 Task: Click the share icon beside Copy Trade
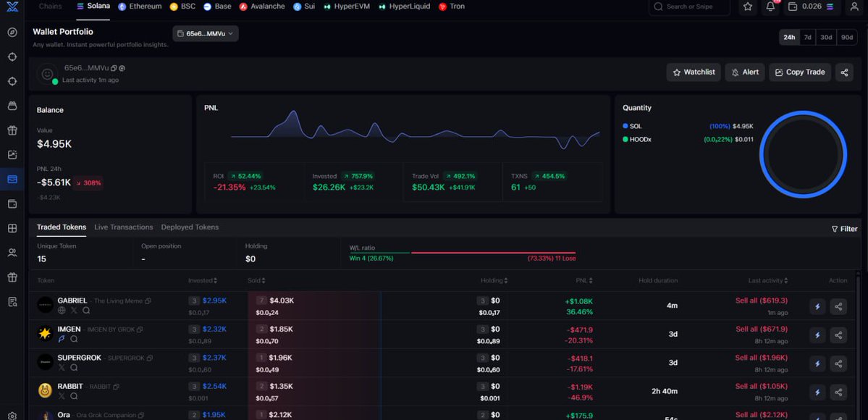tap(844, 72)
